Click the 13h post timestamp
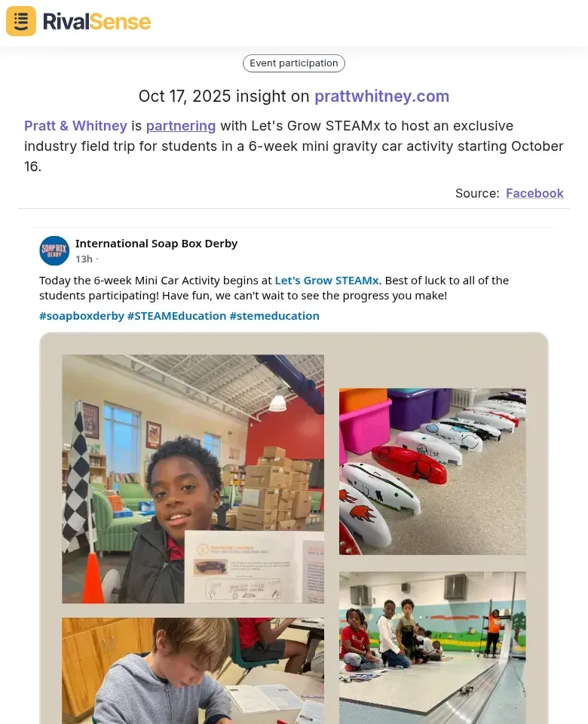The height and width of the screenshot is (724, 588). click(x=84, y=259)
